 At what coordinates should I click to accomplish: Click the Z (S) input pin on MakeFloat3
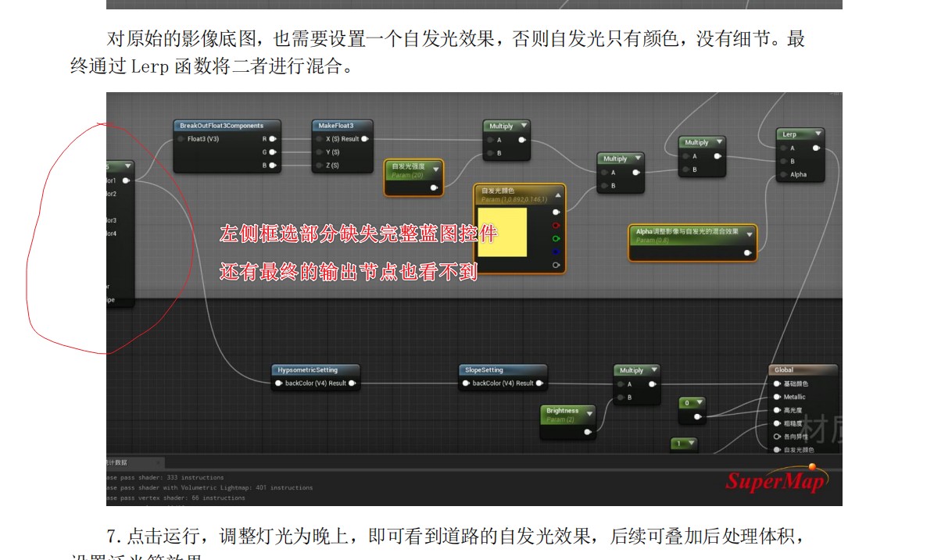click(x=319, y=165)
